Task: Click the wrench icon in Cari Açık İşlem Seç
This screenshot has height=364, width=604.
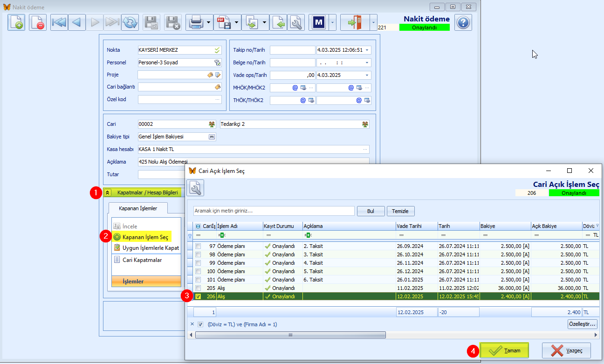Action: (195, 188)
